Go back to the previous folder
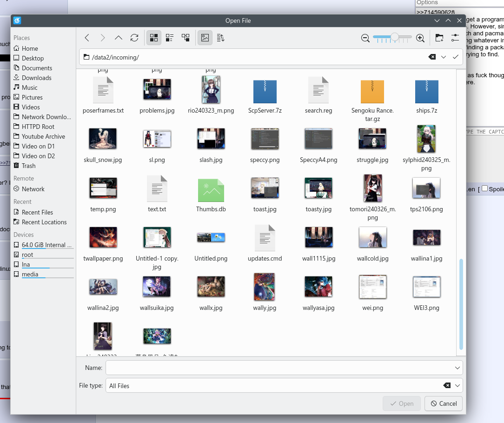 [87, 38]
